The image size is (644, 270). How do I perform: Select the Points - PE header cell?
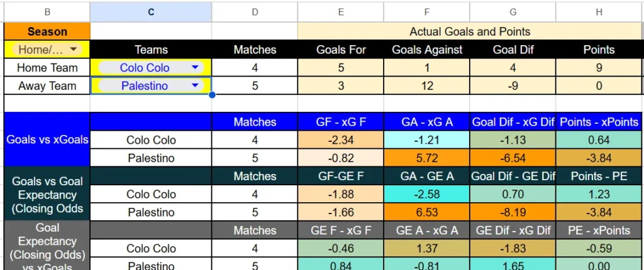[599, 176]
